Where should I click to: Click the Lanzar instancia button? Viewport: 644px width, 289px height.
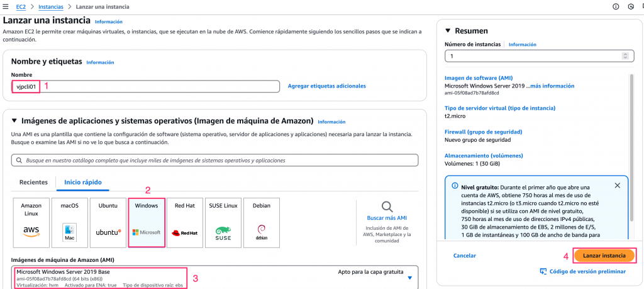604,256
